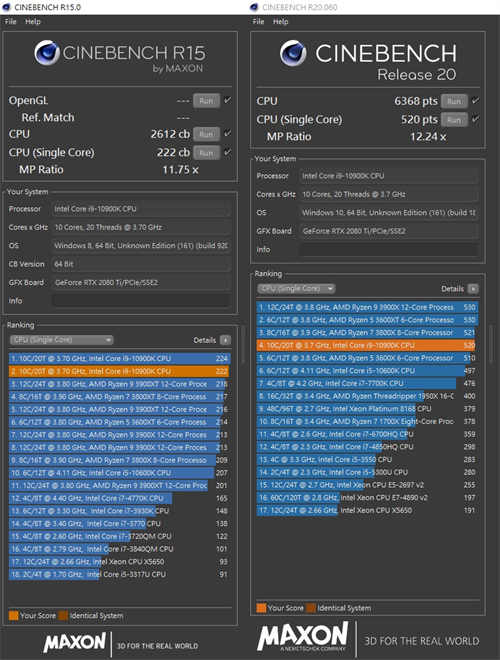This screenshot has height=660, width=500.
Task: Select R15 rank 4 Ryzen 7 3800XT row
Action: tap(119, 397)
